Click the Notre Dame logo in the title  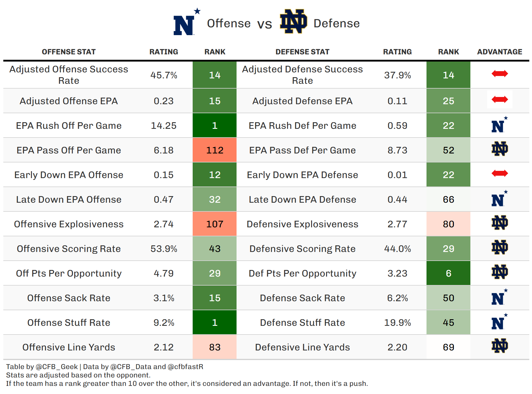coord(293,21)
